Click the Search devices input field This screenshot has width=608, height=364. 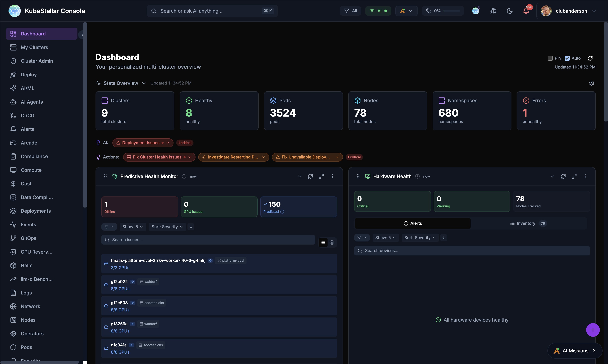point(472,251)
